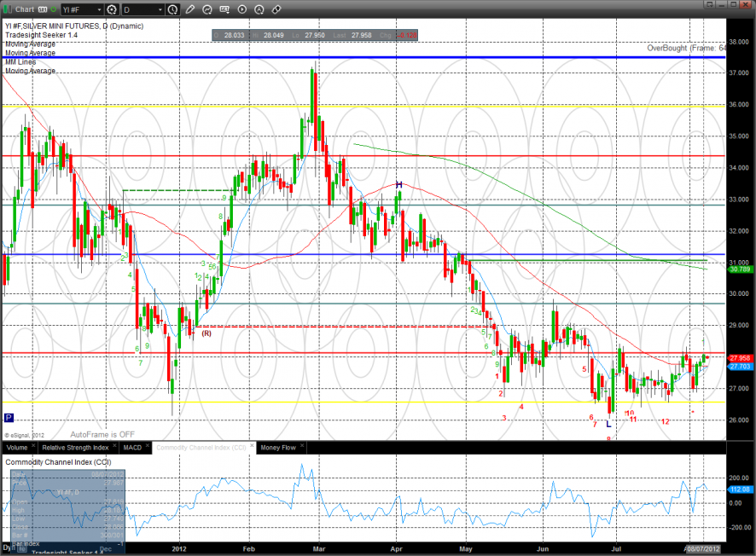The height and width of the screenshot is (556, 756).
Task: Switch to the Volume tab
Action: [17, 447]
